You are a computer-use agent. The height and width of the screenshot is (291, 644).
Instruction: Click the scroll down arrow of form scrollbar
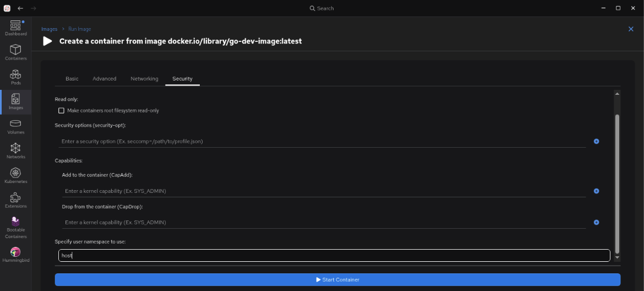617,257
